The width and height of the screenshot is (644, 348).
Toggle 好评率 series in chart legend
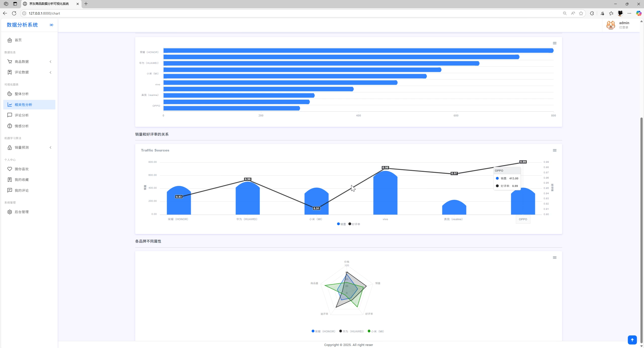point(354,224)
